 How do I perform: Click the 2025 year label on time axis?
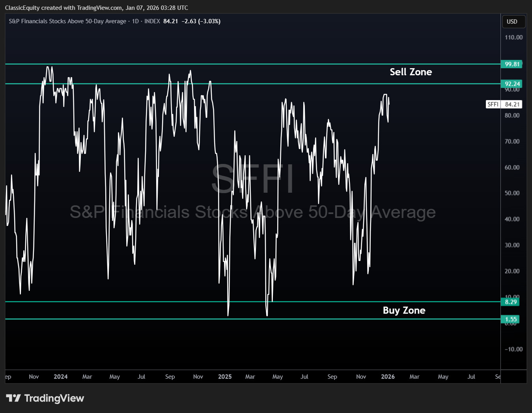tap(225, 377)
